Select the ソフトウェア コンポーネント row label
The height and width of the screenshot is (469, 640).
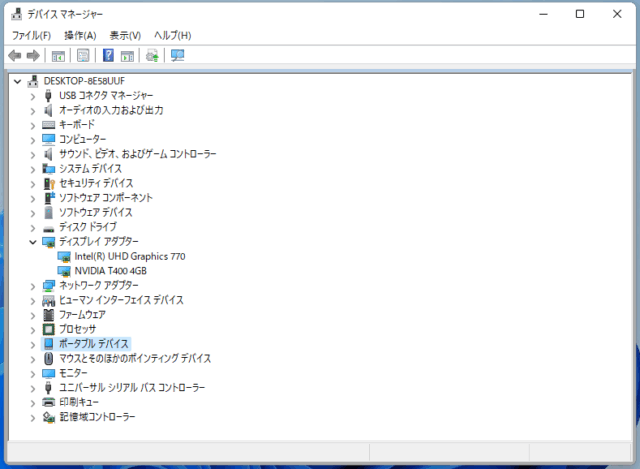(x=106, y=198)
